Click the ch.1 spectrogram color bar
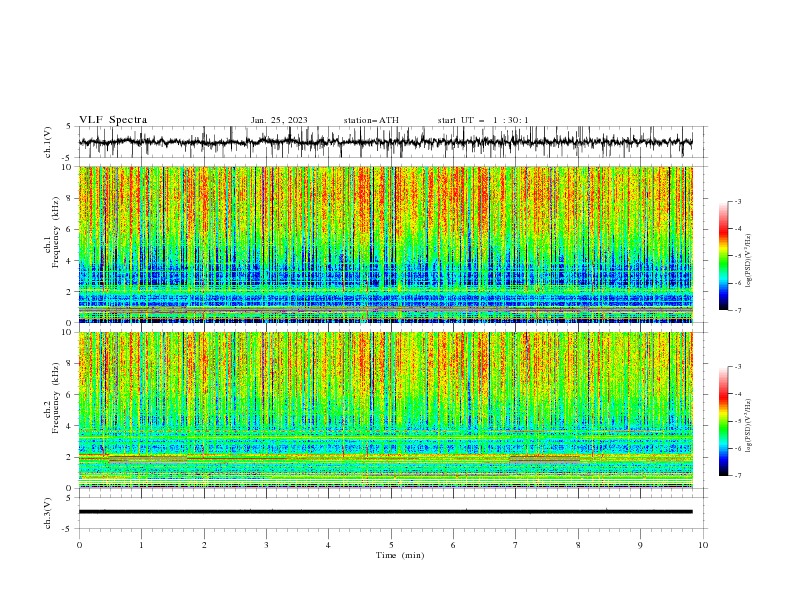 (724, 256)
